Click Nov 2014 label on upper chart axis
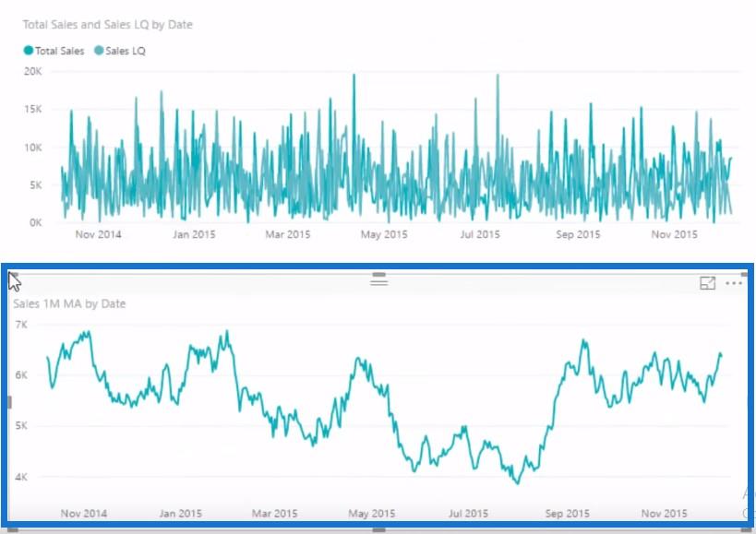Screen dimensions: 756x534 click(99, 234)
